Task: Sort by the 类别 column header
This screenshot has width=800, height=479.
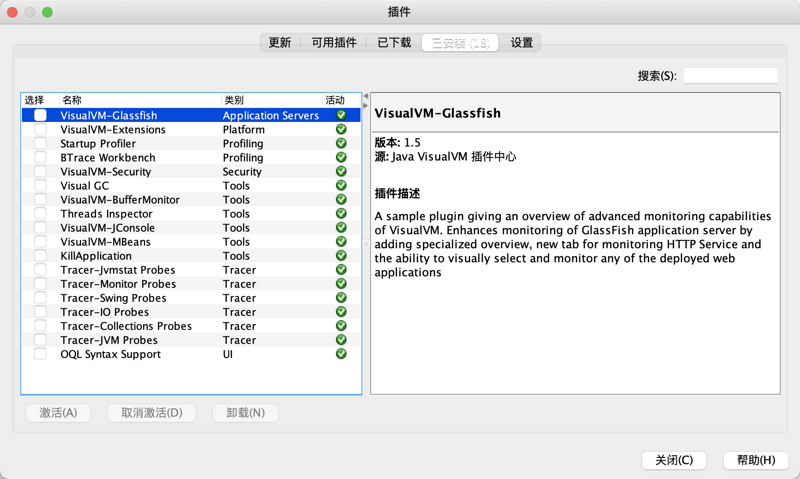Action: 272,100
